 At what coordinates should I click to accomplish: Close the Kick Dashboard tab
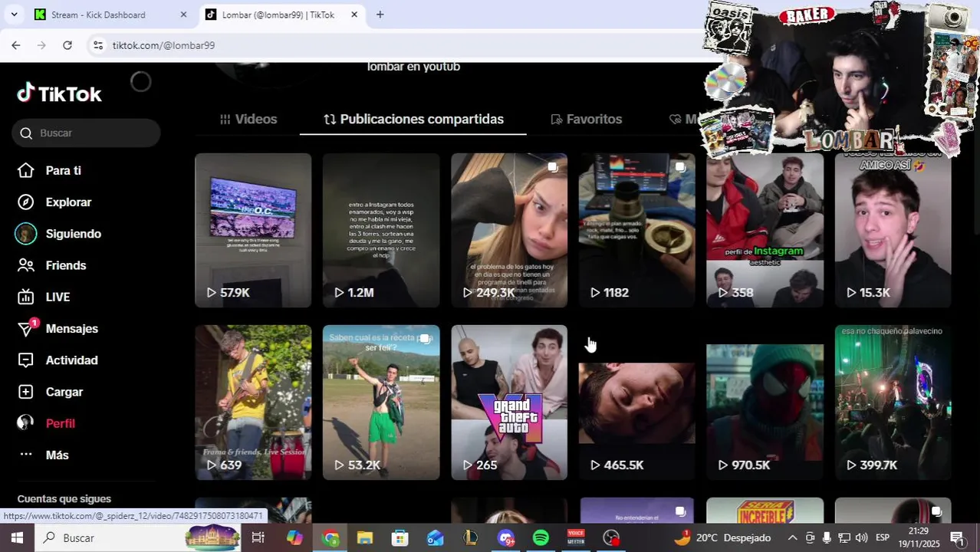pos(183,15)
